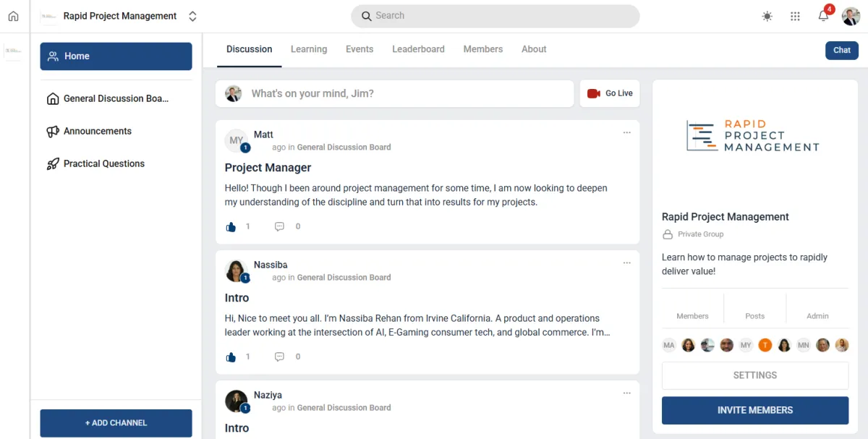
Task: Open the three-dot menu on Naziya's post
Action: pyautogui.click(x=627, y=393)
